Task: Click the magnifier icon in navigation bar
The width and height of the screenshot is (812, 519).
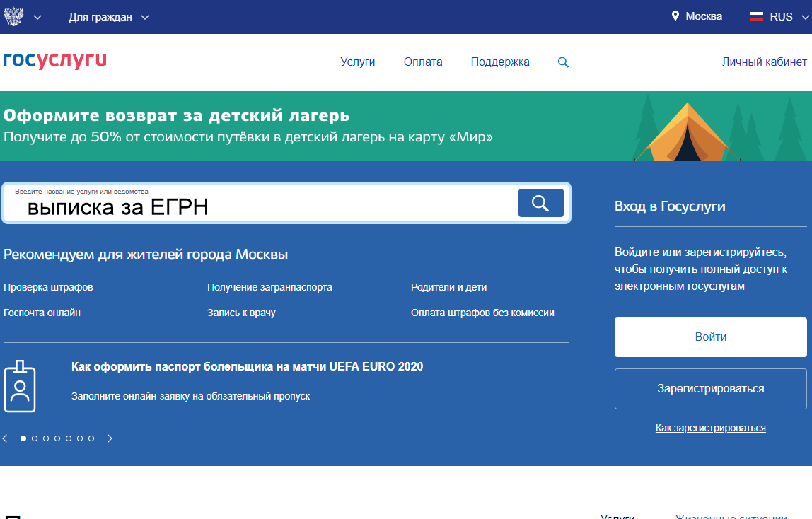Action: pos(563,63)
